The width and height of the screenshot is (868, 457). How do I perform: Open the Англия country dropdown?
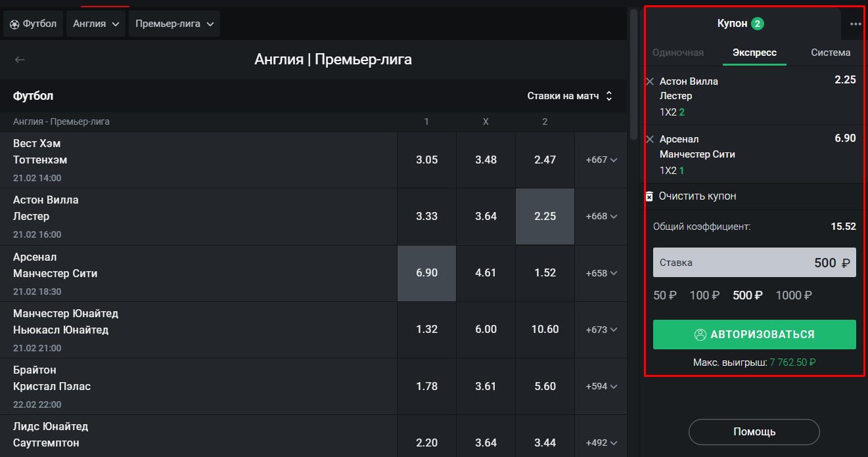coord(96,24)
